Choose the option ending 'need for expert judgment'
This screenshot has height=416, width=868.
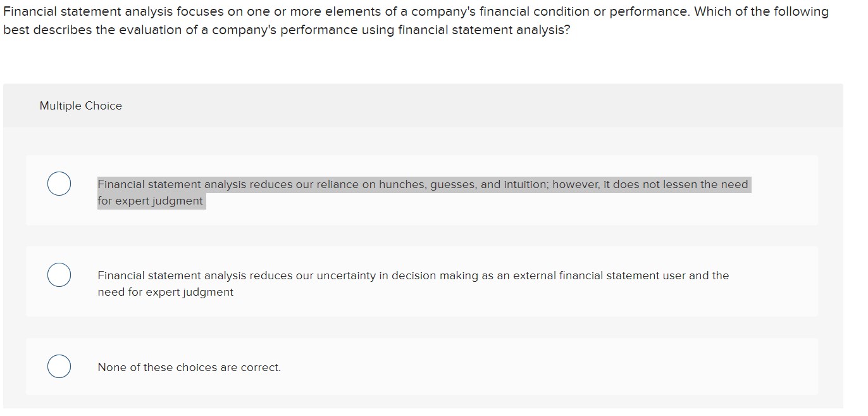(x=152, y=201)
